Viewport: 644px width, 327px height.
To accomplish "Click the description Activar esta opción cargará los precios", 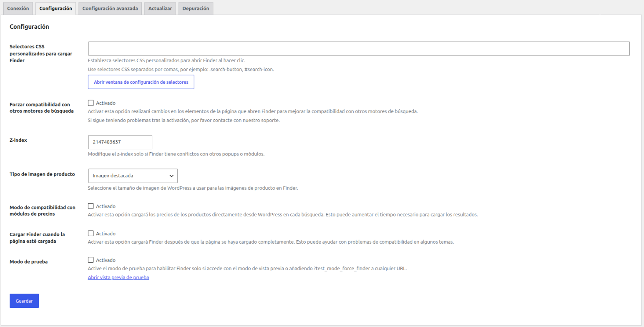I will pyautogui.click(x=283, y=215).
